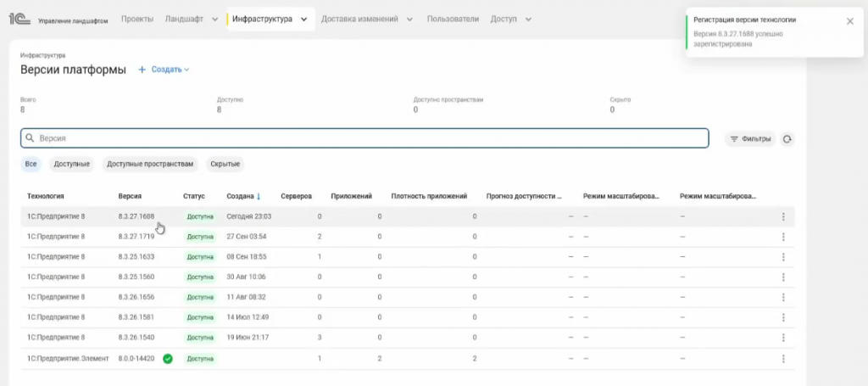The image size is (868, 386).
Task: Sort by Статус column header
Action: pos(194,196)
